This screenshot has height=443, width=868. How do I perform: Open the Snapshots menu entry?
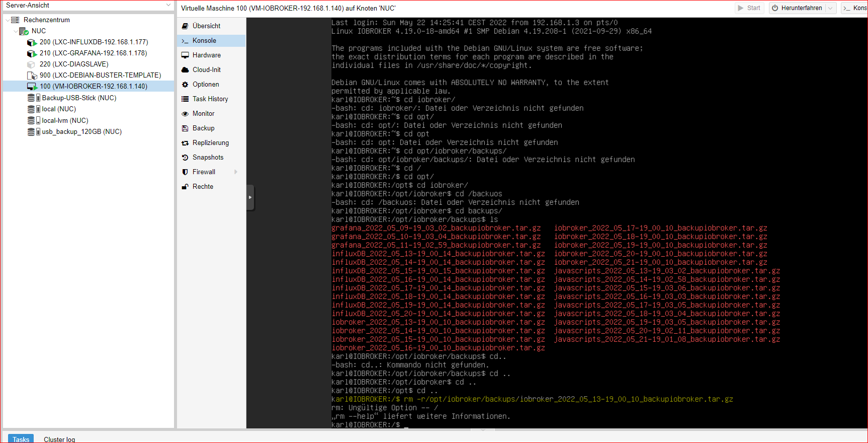click(x=211, y=157)
